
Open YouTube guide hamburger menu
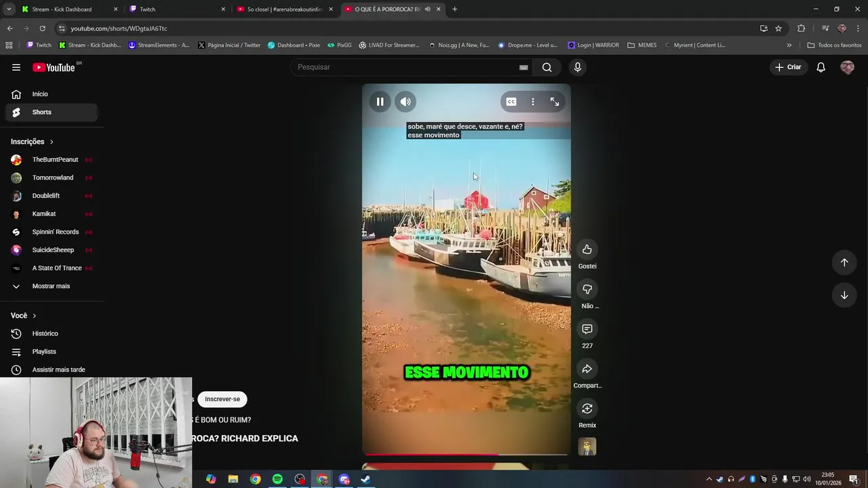pyautogui.click(x=16, y=67)
